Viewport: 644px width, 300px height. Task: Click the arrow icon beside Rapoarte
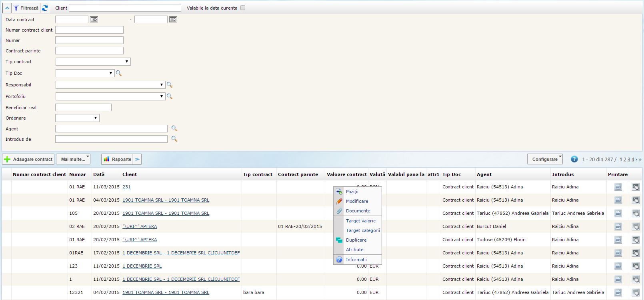click(x=137, y=159)
